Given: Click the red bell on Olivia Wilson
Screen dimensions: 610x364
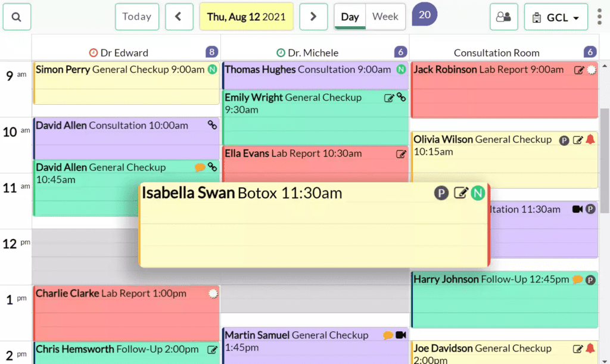Looking at the screenshot, I should point(590,139).
